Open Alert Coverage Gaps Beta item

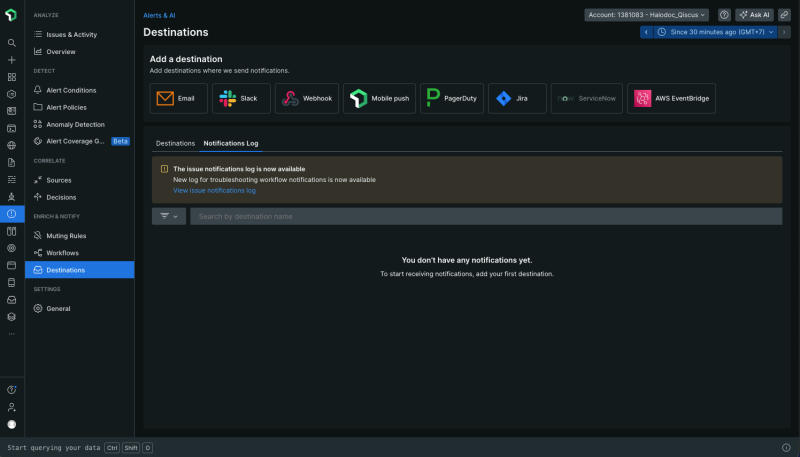point(80,141)
